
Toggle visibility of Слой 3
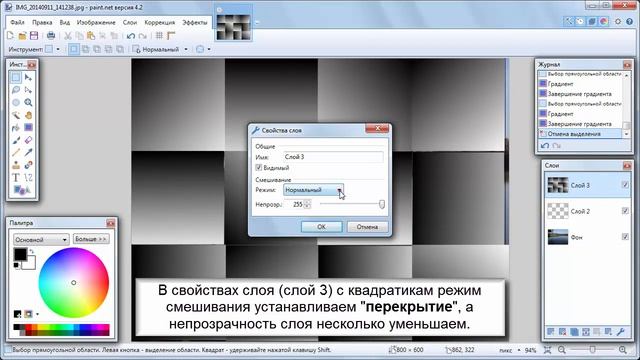tap(625, 185)
